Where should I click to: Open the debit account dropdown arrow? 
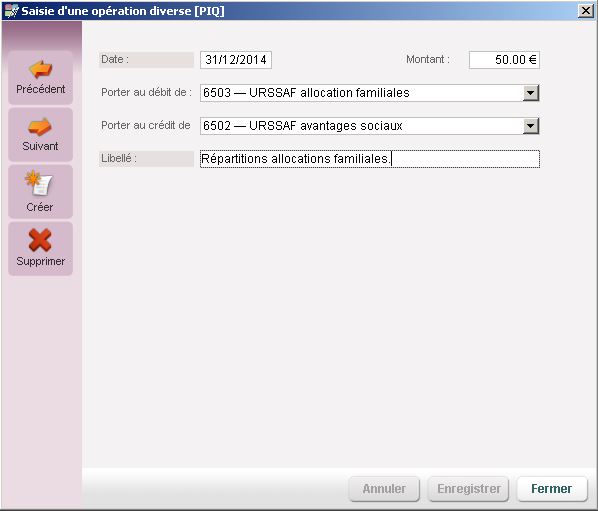pyautogui.click(x=530, y=93)
